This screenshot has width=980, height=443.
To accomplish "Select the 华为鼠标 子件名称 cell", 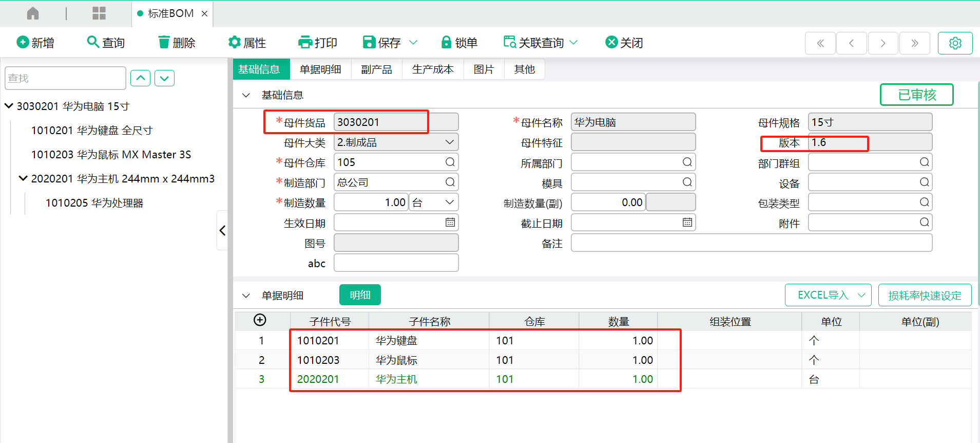I will [x=429, y=360].
